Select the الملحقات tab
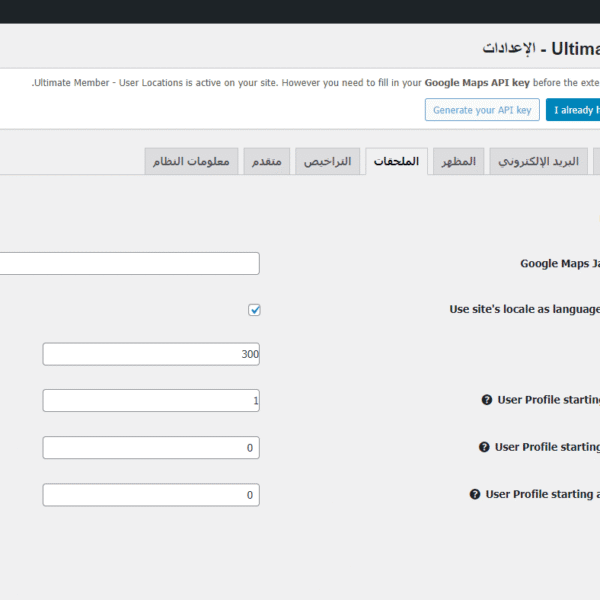Screen dimensions: 600x600 click(x=396, y=161)
